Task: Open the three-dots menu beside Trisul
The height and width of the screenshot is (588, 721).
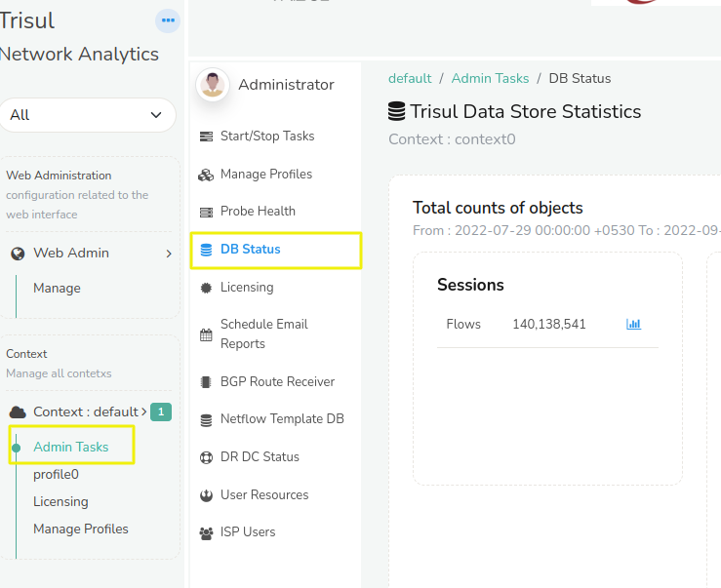Action: click(x=168, y=20)
